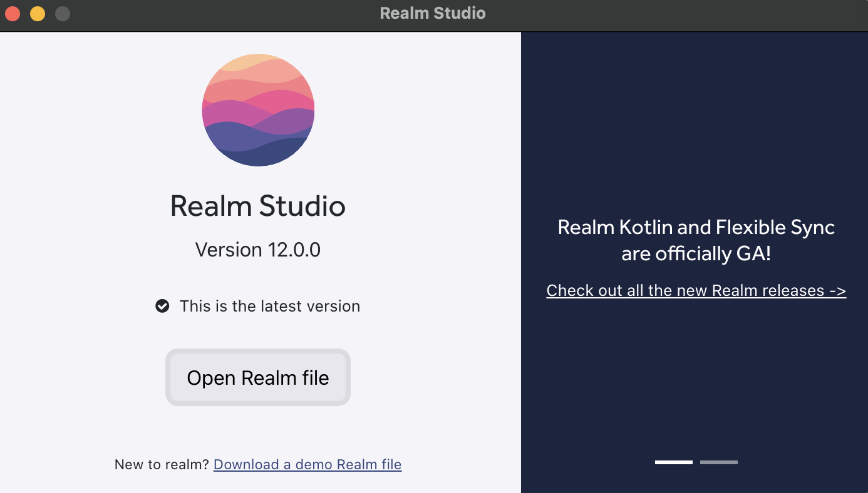Viewport: 868px width, 493px height.
Task: Minimize the Realm Studio window
Action: click(x=38, y=13)
